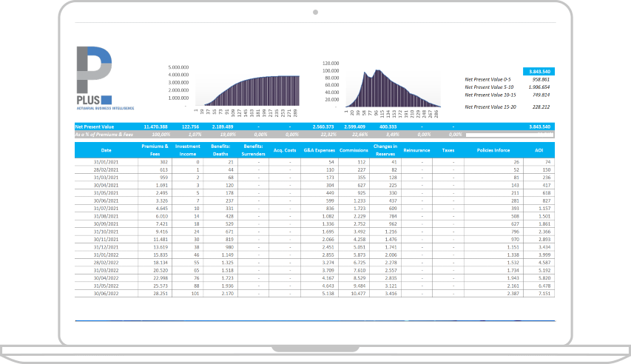
Task: Select the date cell 31/12/2021
Action: (x=107, y=247)
